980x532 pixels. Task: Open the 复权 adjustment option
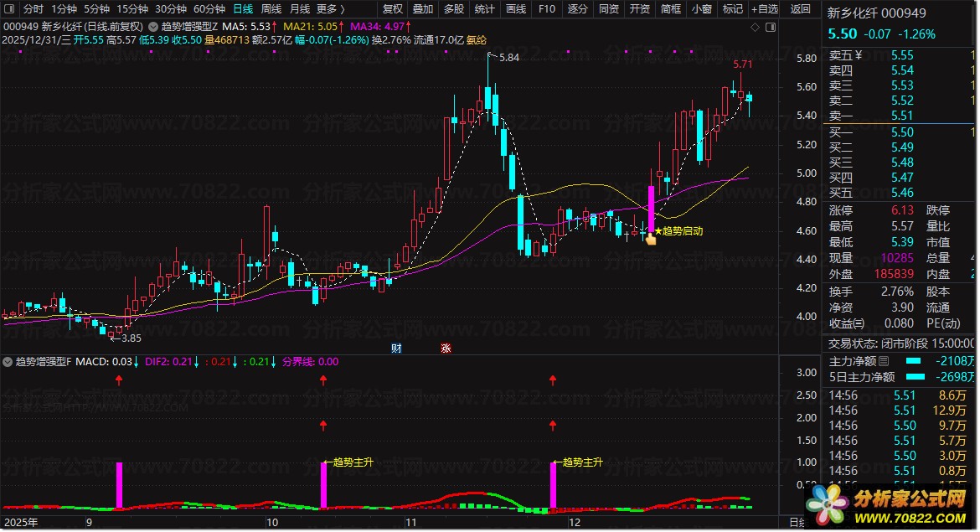393,8
